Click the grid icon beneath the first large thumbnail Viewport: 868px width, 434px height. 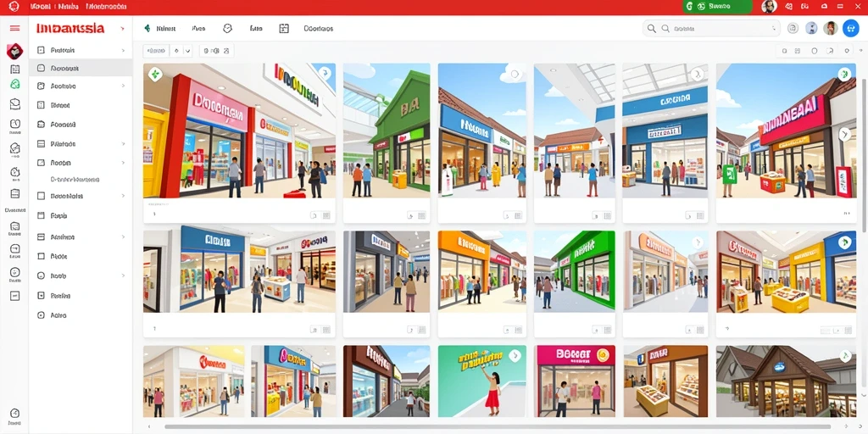point(326,214)
